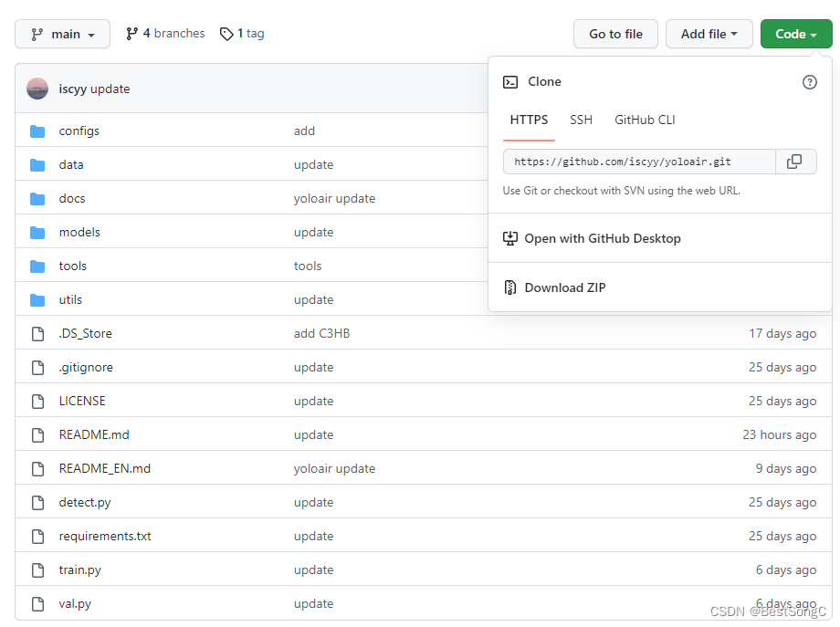Click the '23 hours ago' timestamp
The height and width of the screenshot is (627, 840).
click(x=780, y=434)
